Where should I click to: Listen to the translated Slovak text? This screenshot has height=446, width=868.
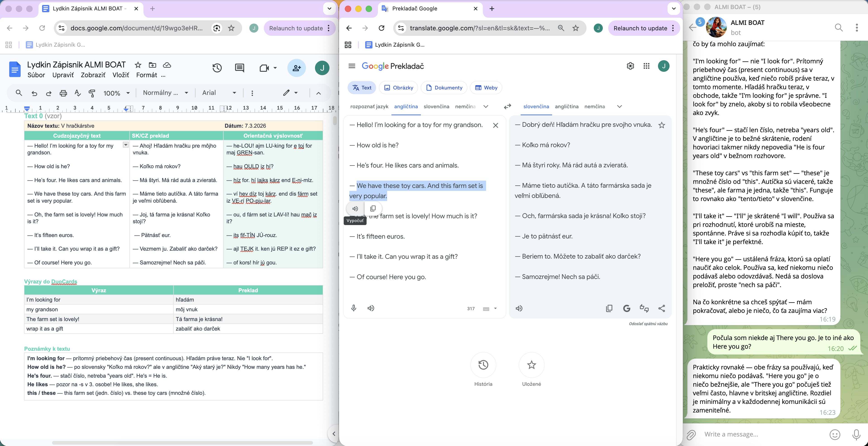point(519,308)
